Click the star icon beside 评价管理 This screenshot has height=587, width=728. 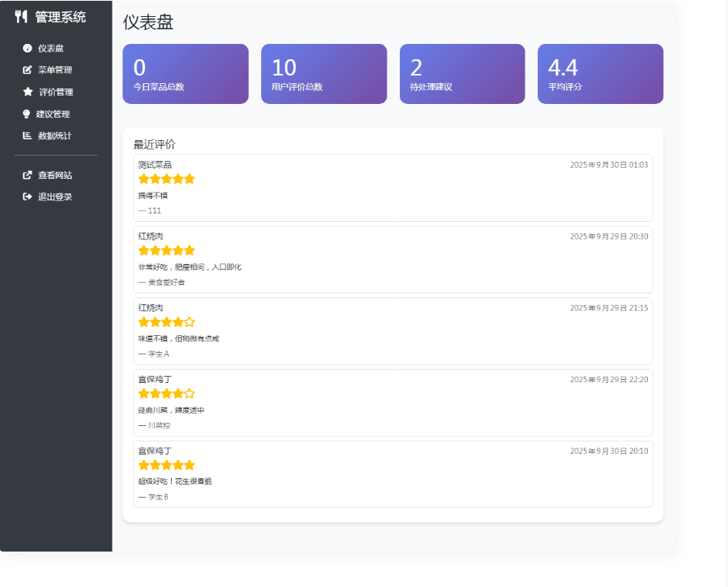coord(28,92)
